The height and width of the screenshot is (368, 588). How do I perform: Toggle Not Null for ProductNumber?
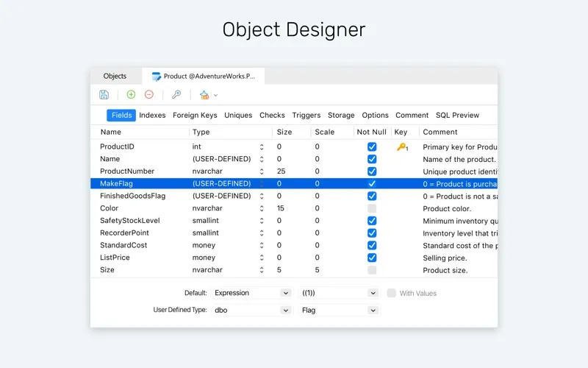coord(372,171)
